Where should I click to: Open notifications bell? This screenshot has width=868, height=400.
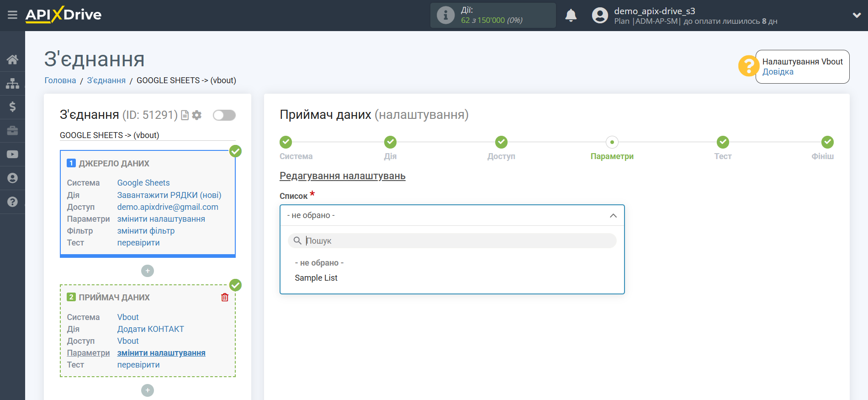[x=571, y=15]
